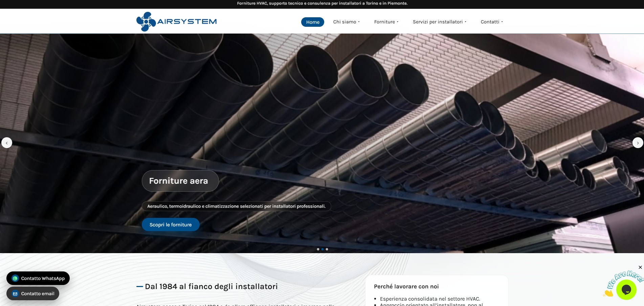Open the Contatti menu
Viewport: 644px width, 306px height.
[x=491, y=22]
